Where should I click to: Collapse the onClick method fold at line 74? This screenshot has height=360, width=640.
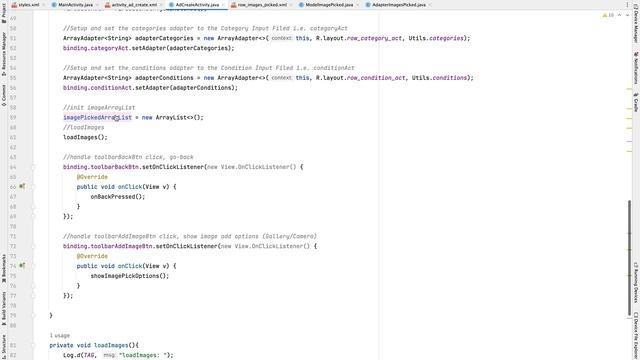pos(33,266)
